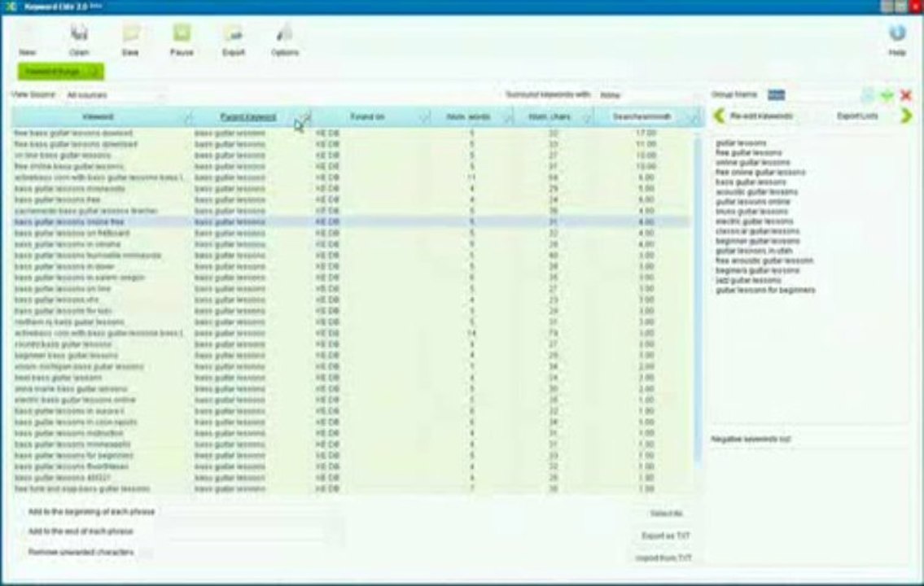Image resolution: width=924 pixels, height=586 pixels.
Task: Sort by Searches/month column header
Action: 642,116
